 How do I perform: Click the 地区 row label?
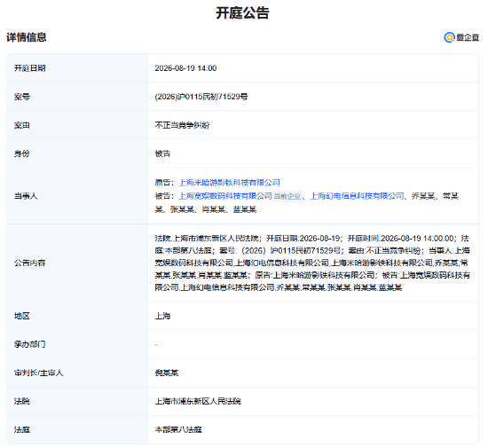(22, 316)
